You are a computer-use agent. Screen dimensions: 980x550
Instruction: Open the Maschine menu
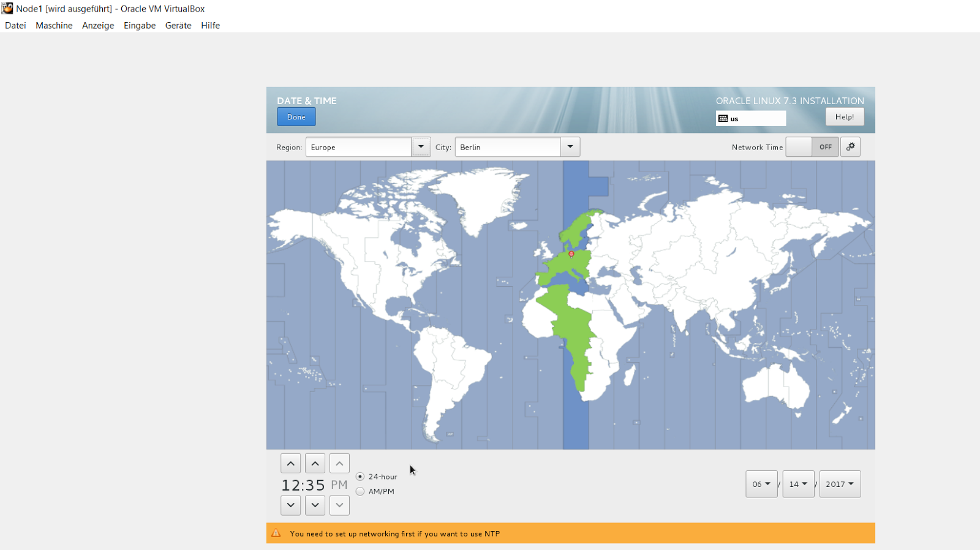coord(54,25)
